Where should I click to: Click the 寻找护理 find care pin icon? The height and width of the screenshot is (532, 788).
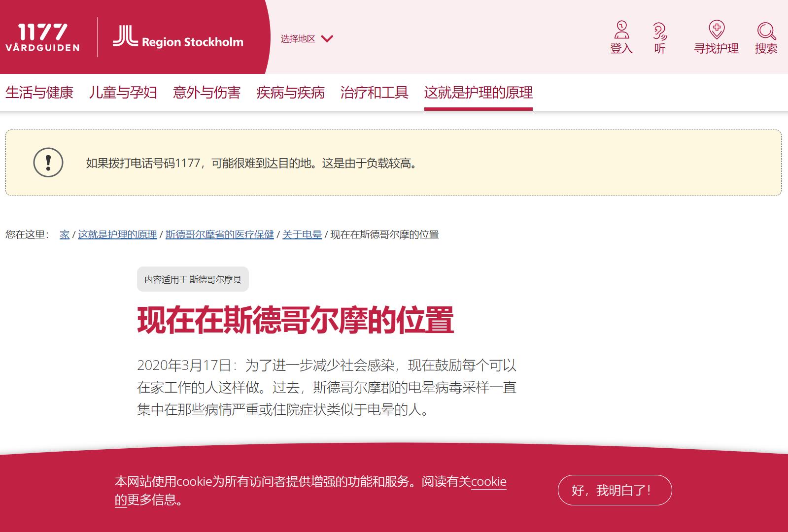(716, 30)
